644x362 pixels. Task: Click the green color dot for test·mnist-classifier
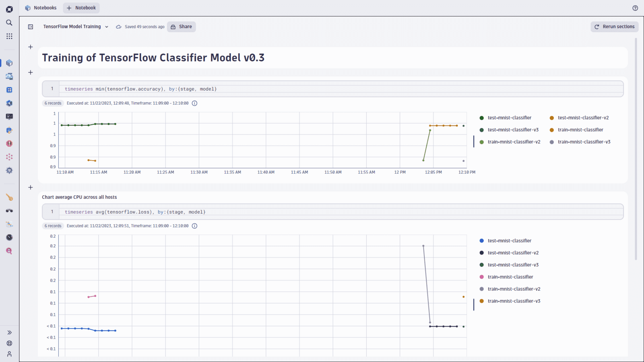tap(481, 117)
